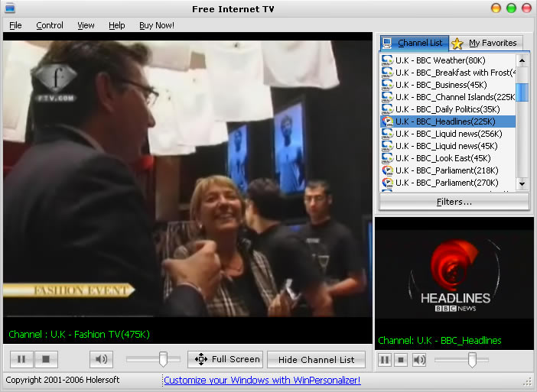Select U.K - BBC_Parliament(270K) channel
537x392 pixels.
click(x=447, y=183)
